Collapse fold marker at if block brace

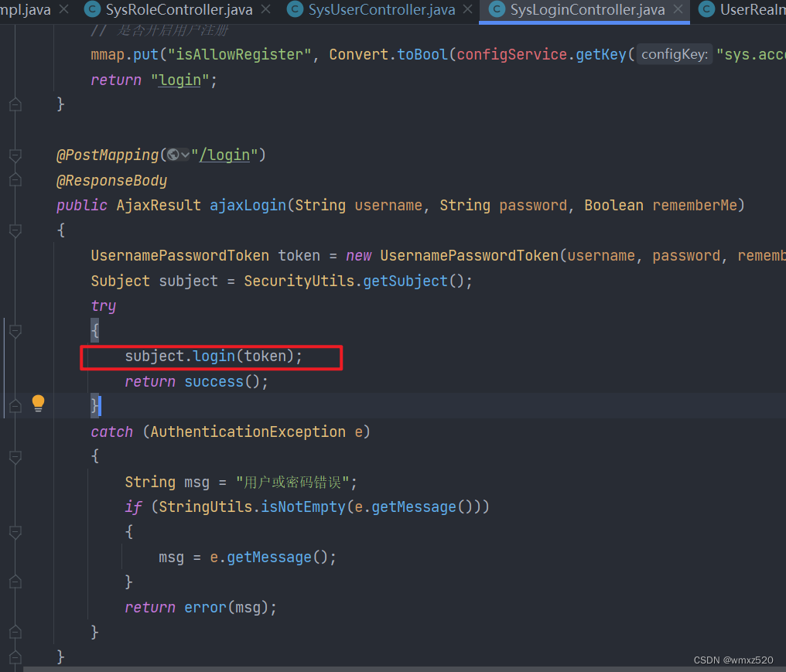[15, 532]
